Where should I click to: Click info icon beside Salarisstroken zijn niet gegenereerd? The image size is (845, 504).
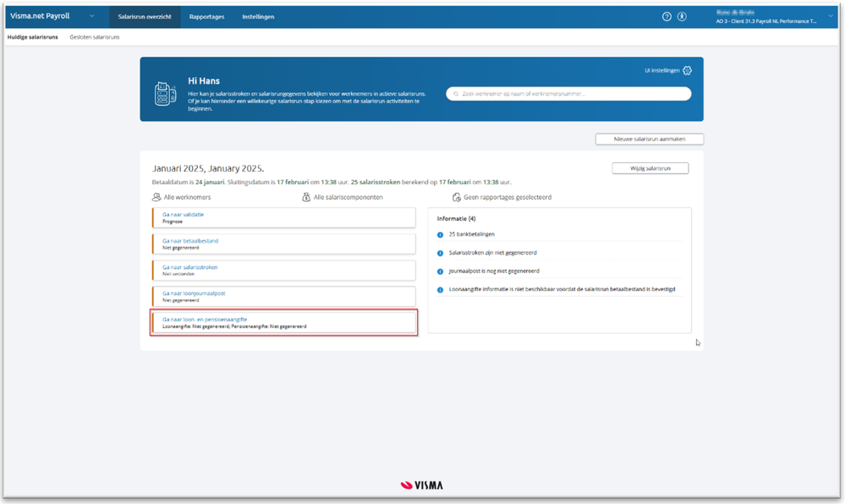(440, 253)
